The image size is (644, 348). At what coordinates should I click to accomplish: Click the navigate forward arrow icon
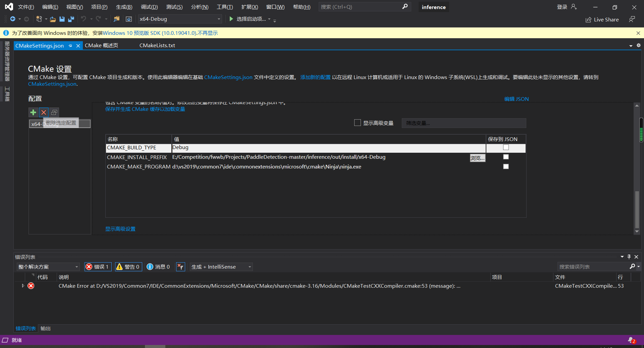[x=26, y=19]
